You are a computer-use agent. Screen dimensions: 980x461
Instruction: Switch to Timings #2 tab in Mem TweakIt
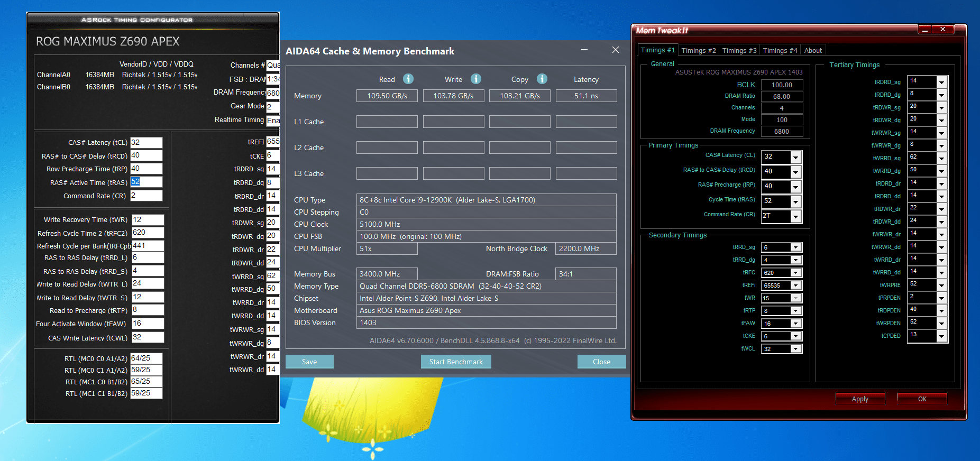coord(699,50)
